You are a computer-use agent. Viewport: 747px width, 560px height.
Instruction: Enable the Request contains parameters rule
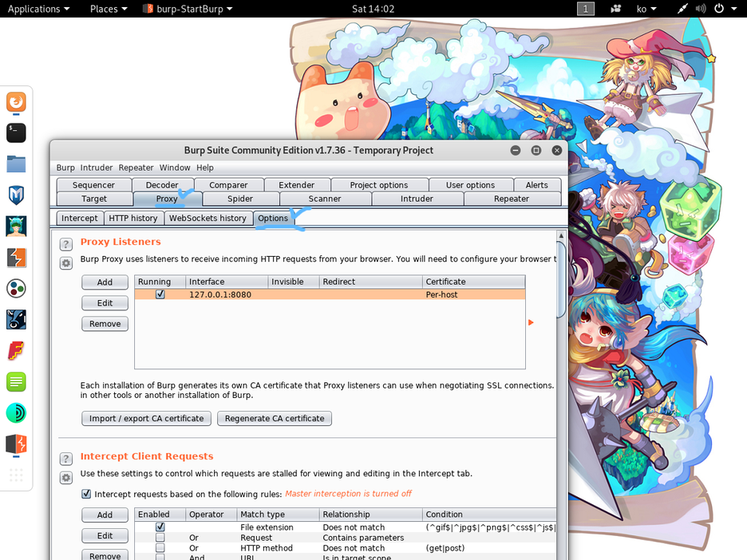160,538
